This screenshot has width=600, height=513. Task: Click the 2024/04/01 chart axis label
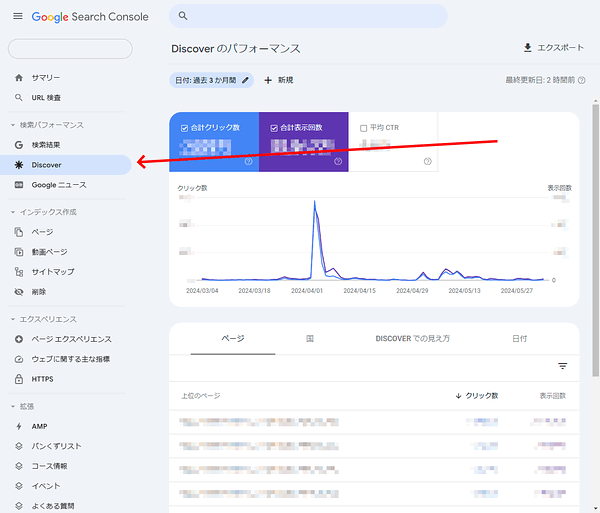(x=307, y=291)
